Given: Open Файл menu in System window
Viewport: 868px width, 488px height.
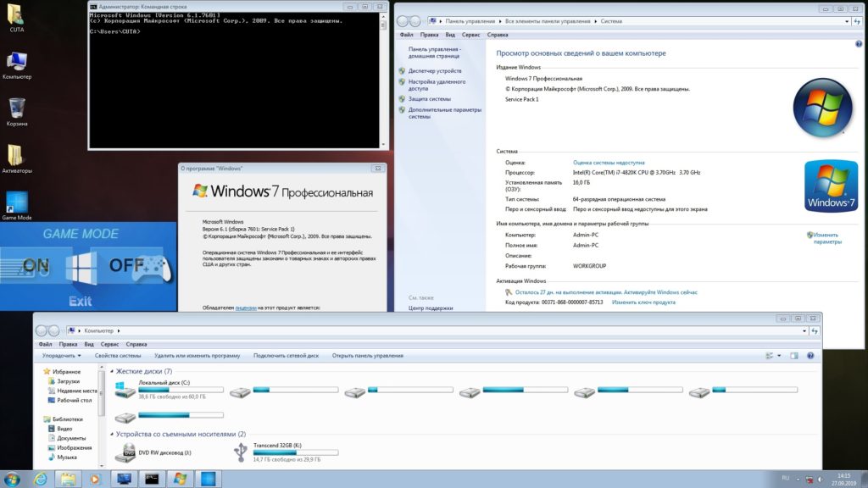Looking at the screenshot, I should coord(406,35).
